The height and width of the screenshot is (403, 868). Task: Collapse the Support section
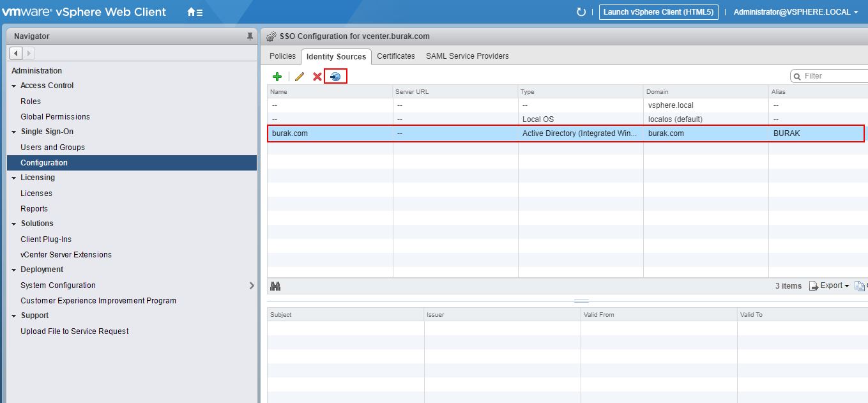14,316
